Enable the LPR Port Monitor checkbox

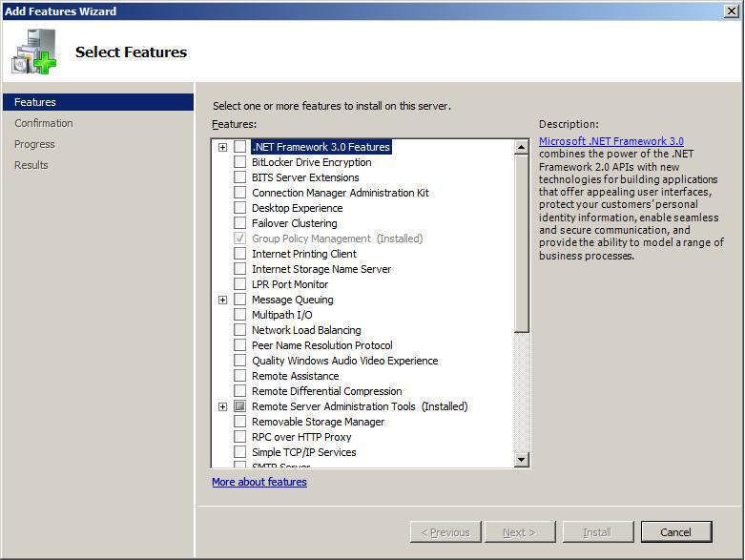coord(240,284)
